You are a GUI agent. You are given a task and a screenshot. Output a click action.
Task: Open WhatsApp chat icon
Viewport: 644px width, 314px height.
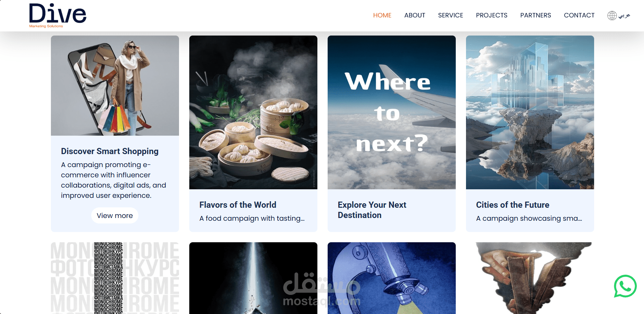[625, 286]
